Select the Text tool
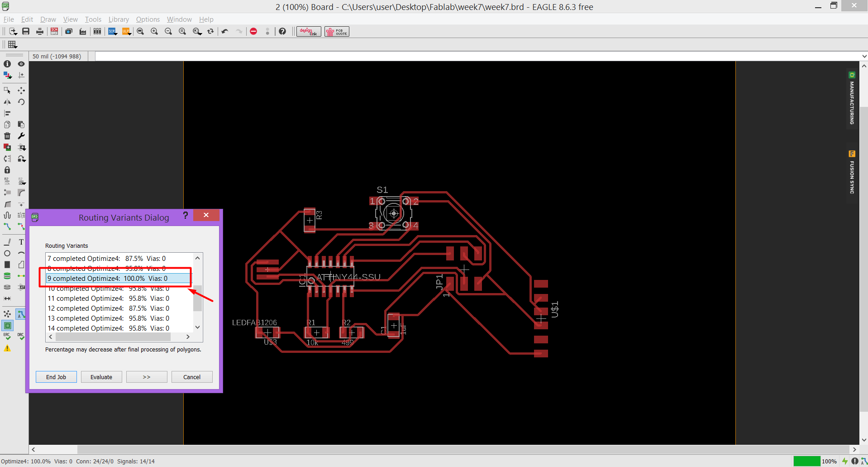 click(x=21, y=242)
